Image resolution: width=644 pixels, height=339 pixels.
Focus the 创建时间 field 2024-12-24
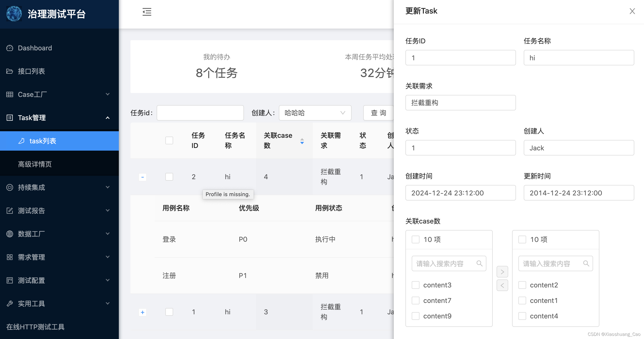460,193
